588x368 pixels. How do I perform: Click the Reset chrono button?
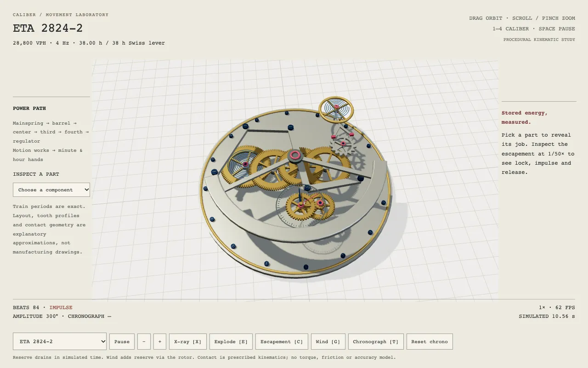(430, 341)
